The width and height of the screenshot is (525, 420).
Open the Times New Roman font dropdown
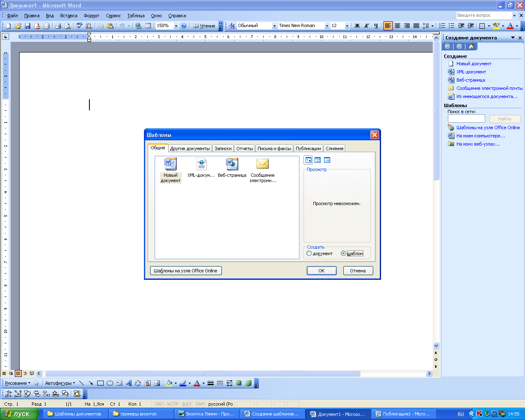coord(327,26)
